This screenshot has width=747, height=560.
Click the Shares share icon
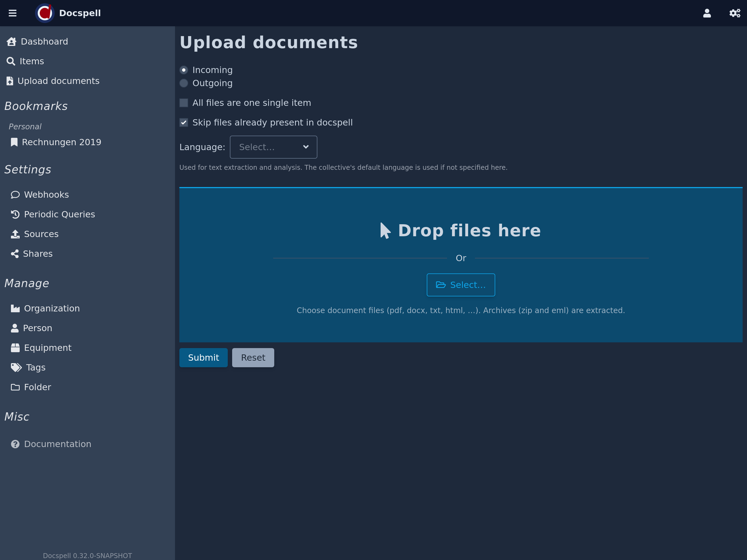pos(14,254)
